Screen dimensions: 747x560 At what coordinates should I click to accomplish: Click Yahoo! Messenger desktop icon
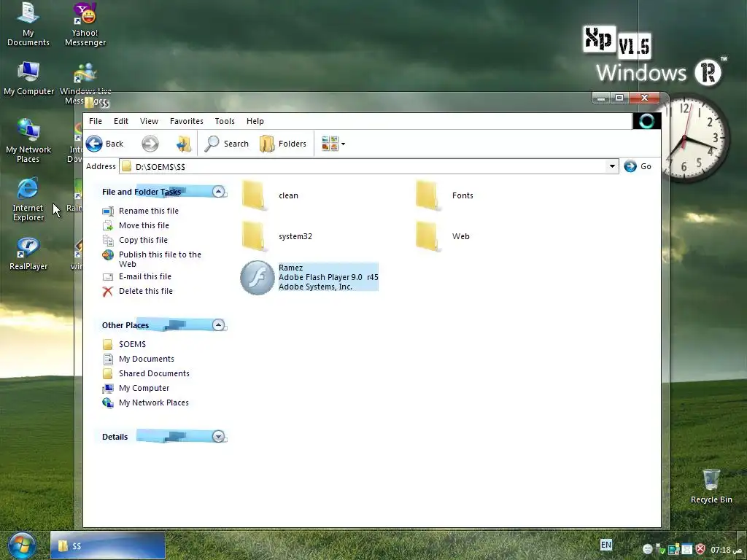85,24
